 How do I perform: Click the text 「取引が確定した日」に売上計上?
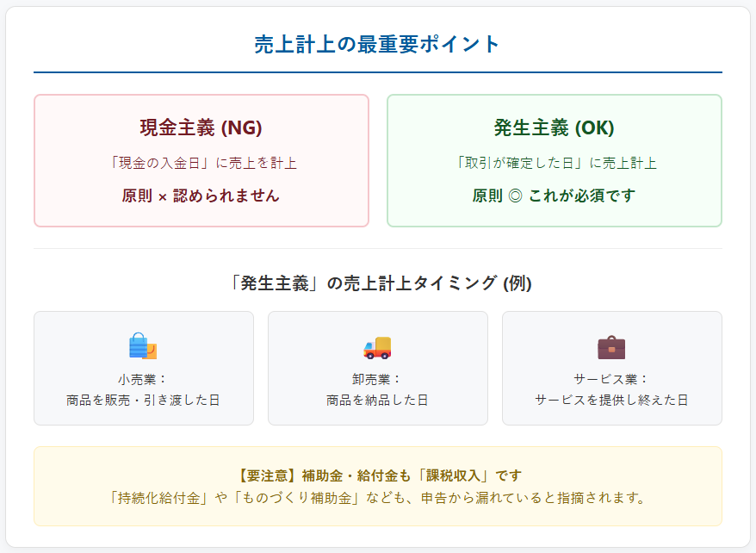tap(554, 163)
